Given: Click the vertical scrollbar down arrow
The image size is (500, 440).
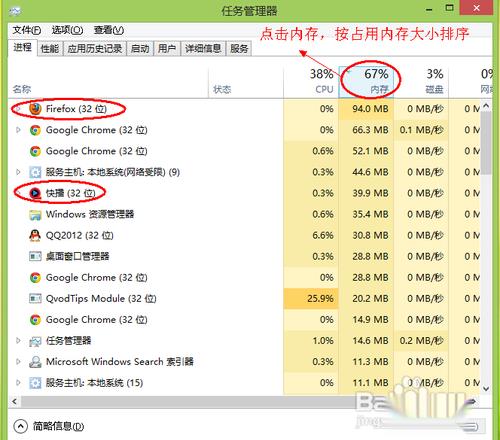Looking at the screenshot, I should tap(486, 388).
